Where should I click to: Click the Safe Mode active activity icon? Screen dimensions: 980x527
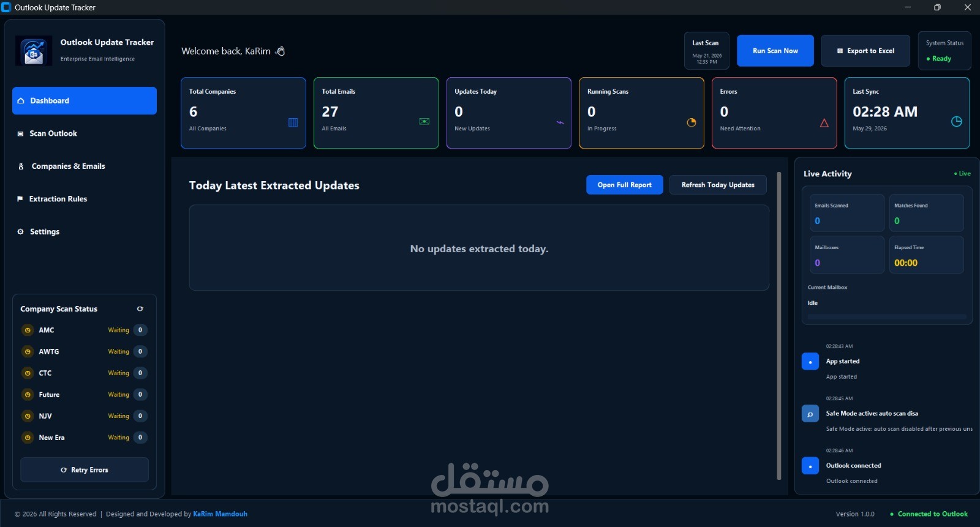(x=810, y=414)
